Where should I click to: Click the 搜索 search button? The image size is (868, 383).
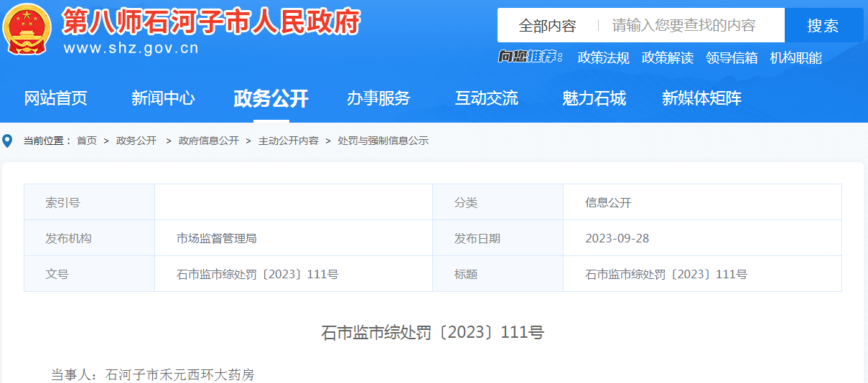823,26
